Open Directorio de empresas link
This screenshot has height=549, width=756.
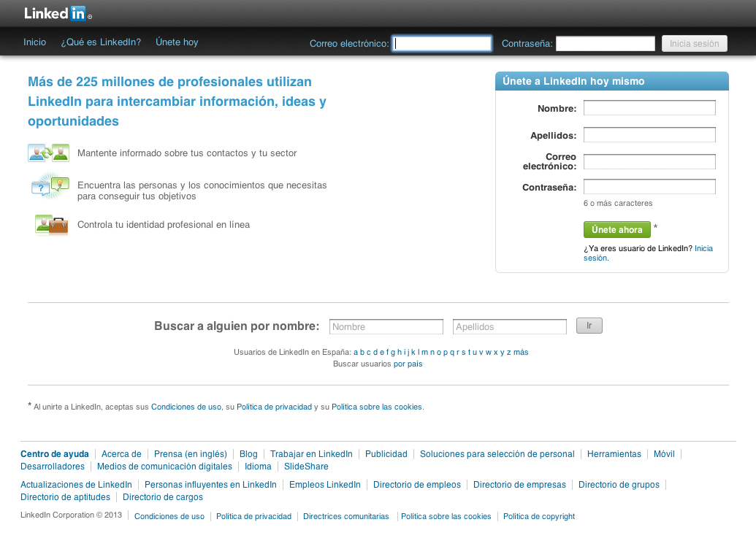pyautogui.click(x=519, y=485)
